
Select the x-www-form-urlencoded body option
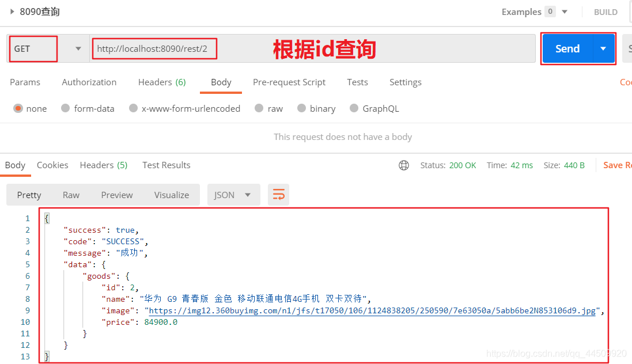click(x=191, y=108)
